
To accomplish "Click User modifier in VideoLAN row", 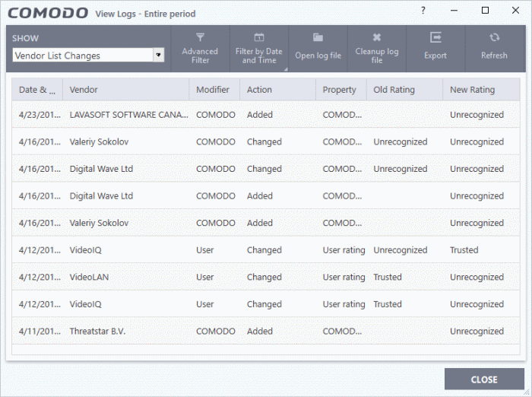I will 205,277.
